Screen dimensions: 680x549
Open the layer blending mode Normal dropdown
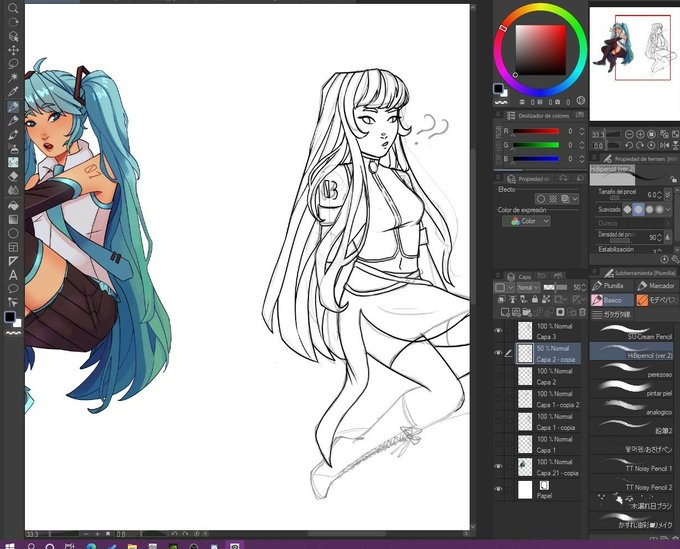(x=528, y=287)
